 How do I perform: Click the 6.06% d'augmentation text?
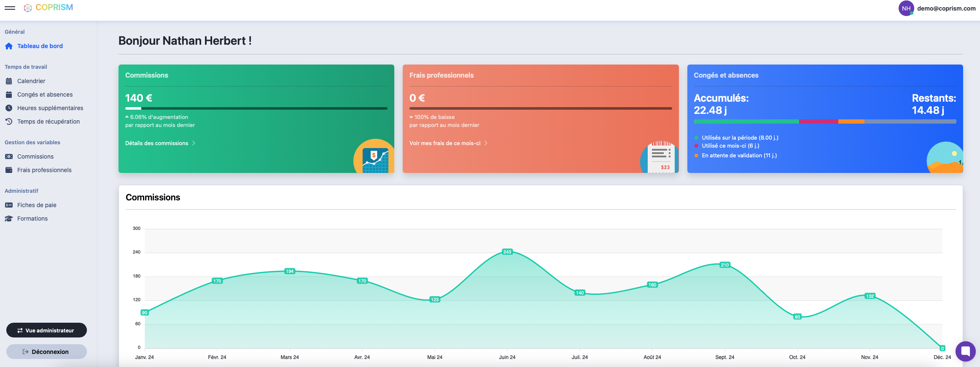tap(159, 117)
